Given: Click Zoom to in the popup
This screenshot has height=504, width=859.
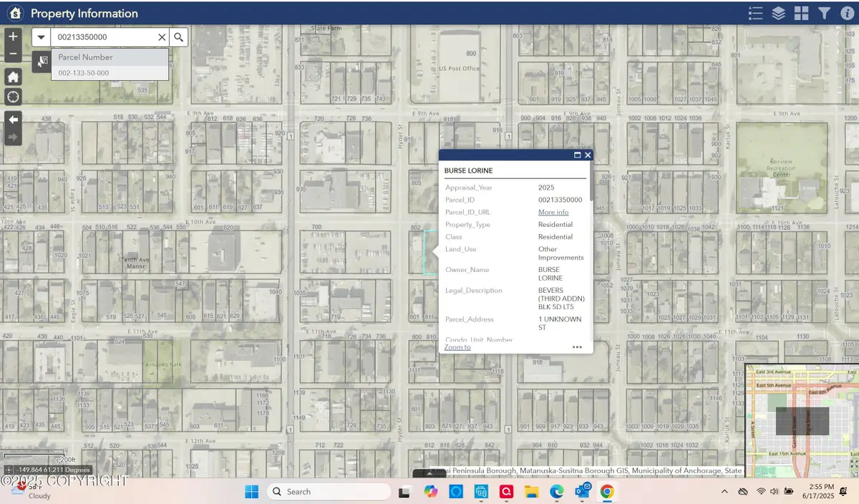Looking at the screenshot, I should coord(457,347).
